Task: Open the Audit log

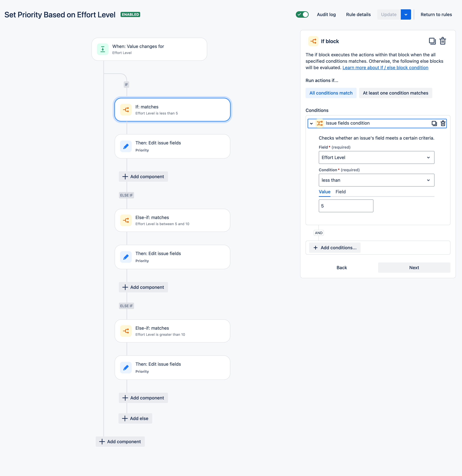Action: pyautogui.click(x=326, y=15)
